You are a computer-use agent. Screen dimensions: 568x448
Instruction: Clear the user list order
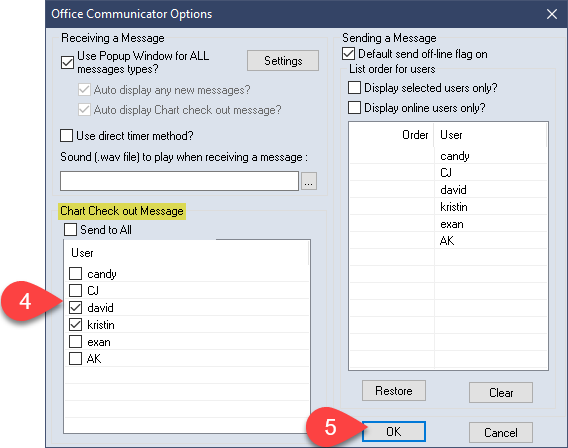coord(501,392)
